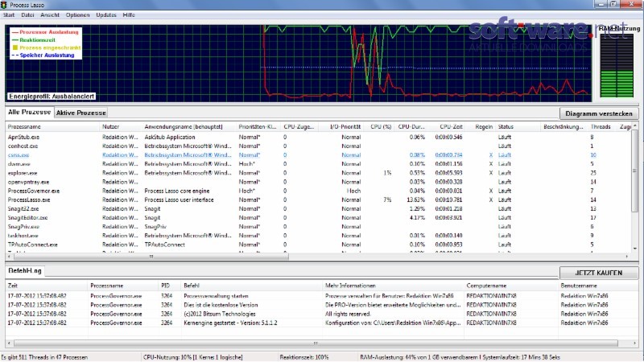Viewport: 644px width, 362px height.
Task: Click the process list vertical scrollbar
Action: point(635,171)
